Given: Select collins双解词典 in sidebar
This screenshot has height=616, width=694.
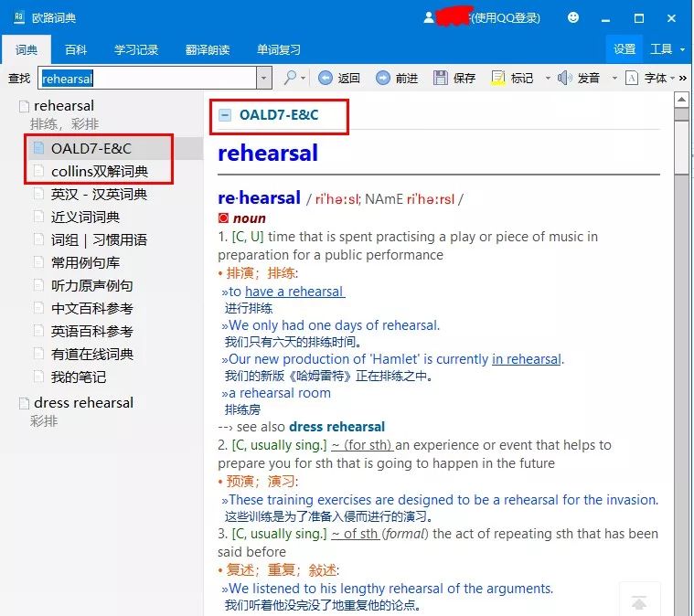Looking at the screenshot, I should coord(99,171).
